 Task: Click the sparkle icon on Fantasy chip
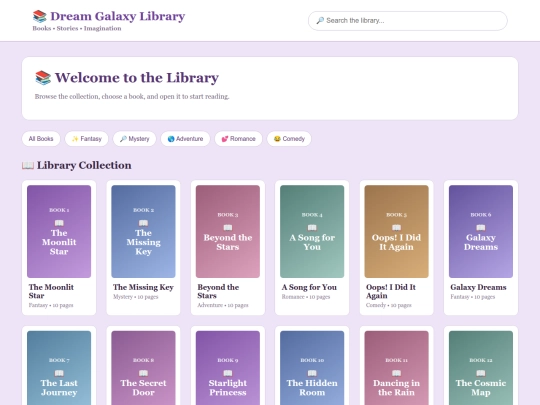75,139
